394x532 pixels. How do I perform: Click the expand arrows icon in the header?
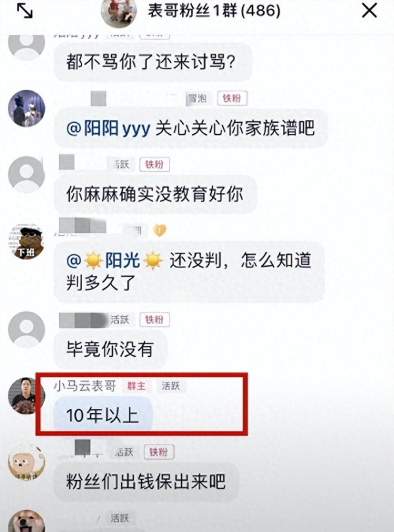(25, 11)
